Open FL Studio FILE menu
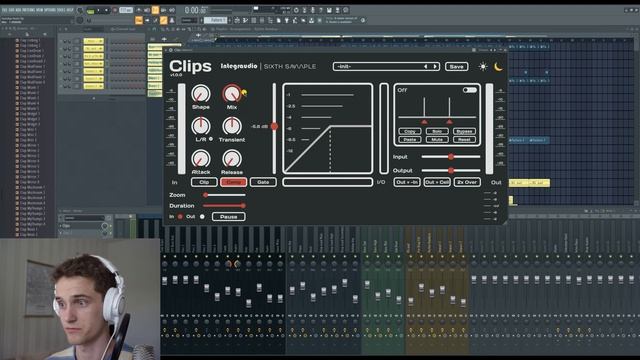 click(x=4, y=10)
